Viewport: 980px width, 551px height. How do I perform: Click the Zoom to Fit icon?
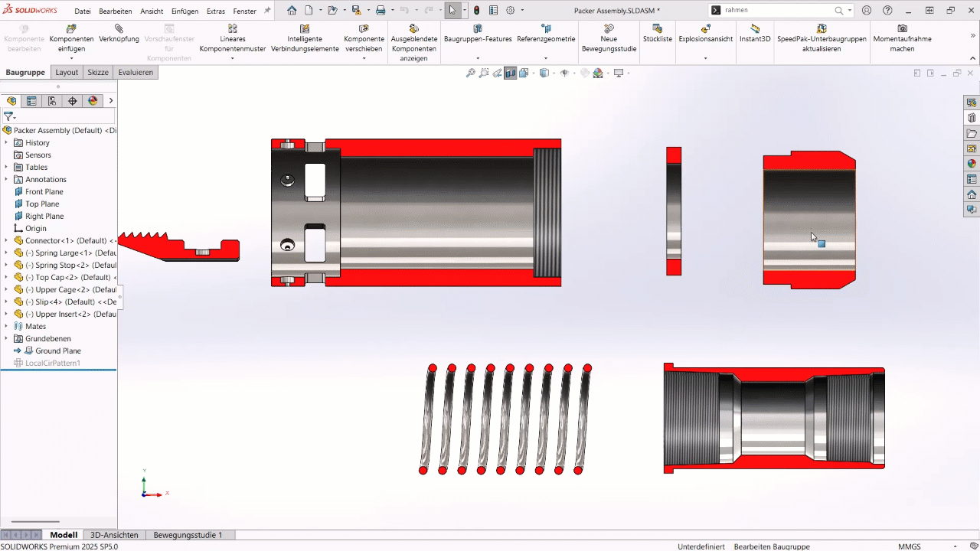pyautogui.click(x=471, y=73)
